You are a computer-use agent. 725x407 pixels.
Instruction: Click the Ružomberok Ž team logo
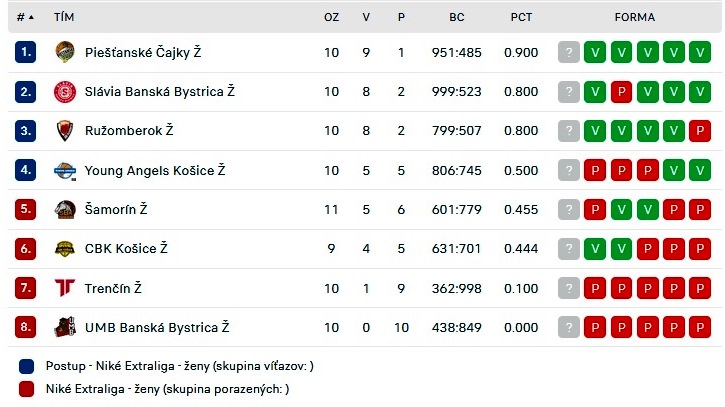(x=65, y=131)
